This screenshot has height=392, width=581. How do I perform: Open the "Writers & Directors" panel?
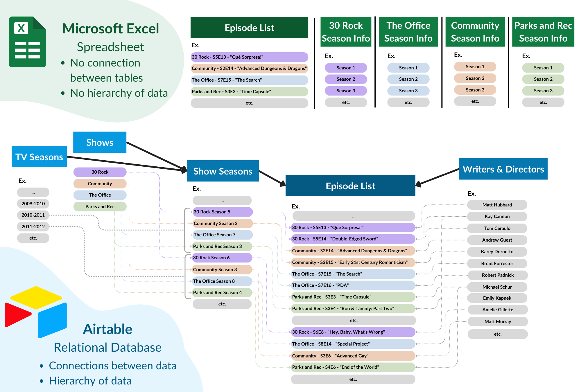pos(503,169)
